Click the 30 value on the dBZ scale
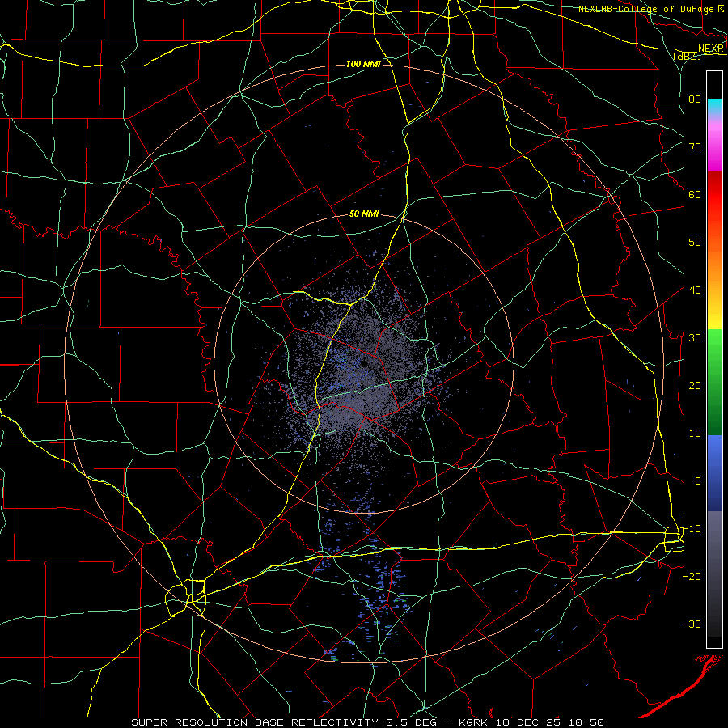The width and height of the screenshot is (728, 728). point(695,337)
